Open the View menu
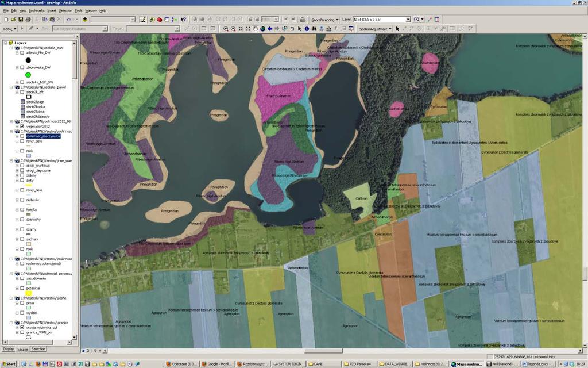 coord(22,11)
